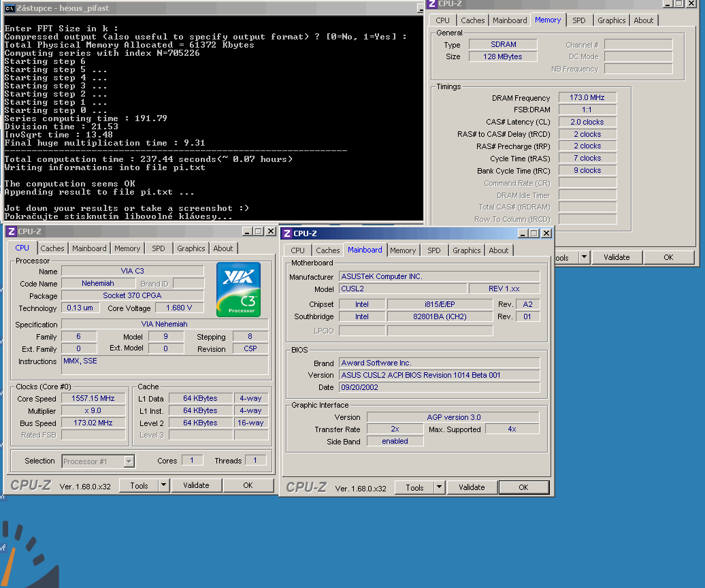Go to Mainboard tab in the Memory window
The image size is (705, 588).
(510, 20)
